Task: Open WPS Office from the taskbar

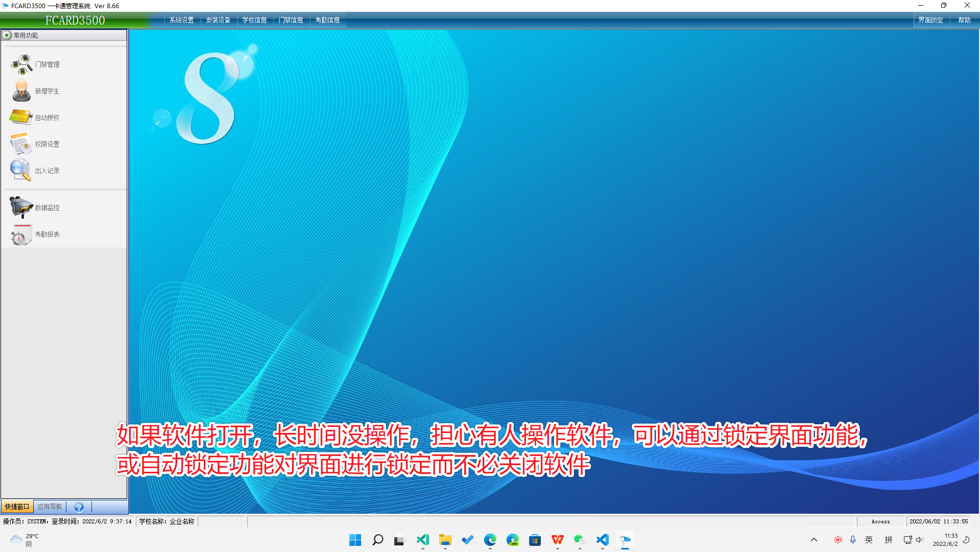Action: coord(557,540)
